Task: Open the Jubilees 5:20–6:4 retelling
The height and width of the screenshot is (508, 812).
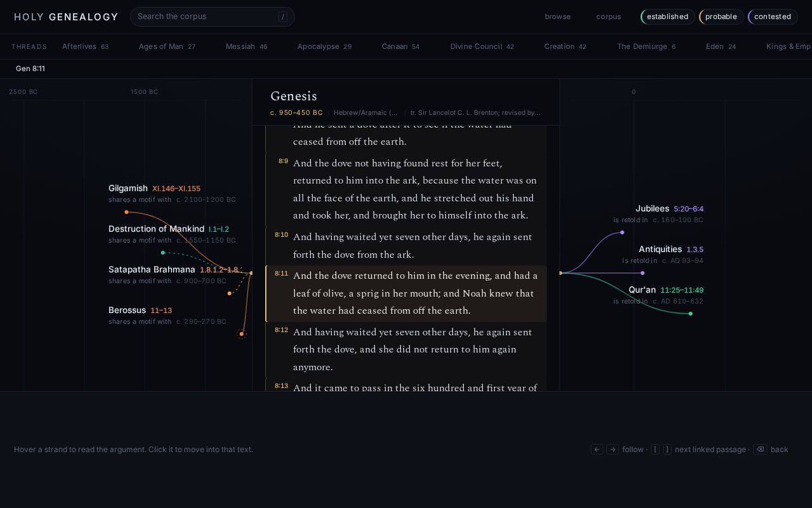Action: click(658, 213)
